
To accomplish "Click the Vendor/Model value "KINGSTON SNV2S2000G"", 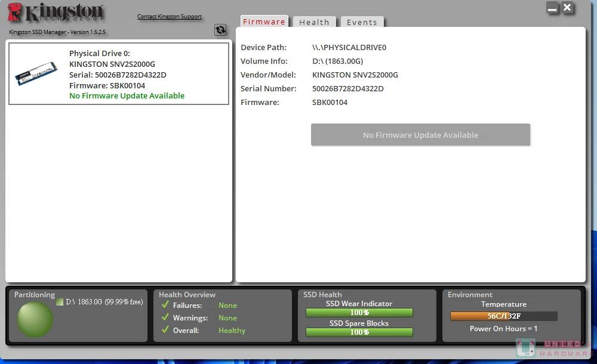I will 355,75.
